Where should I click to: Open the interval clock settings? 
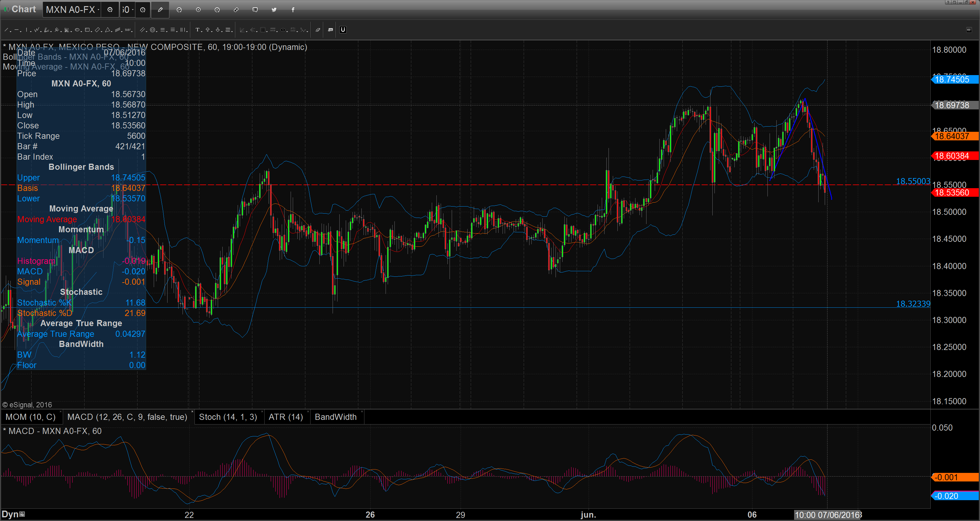143,10
